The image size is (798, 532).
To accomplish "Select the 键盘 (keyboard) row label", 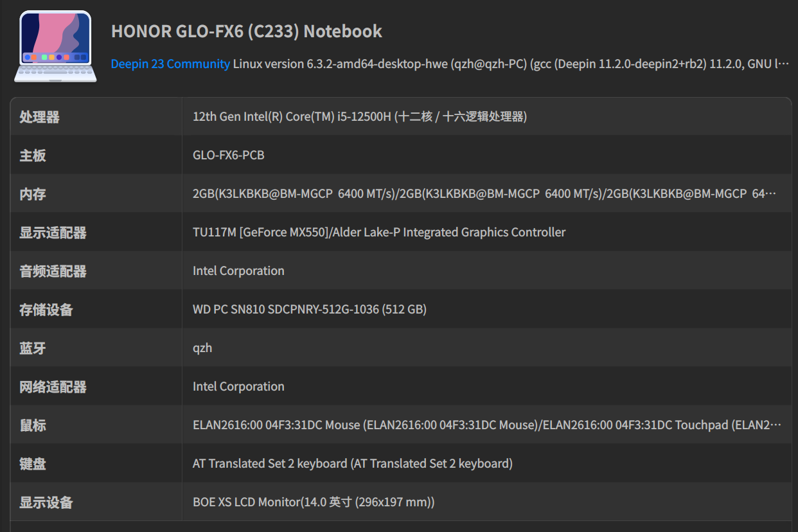I will click(33, 464).
